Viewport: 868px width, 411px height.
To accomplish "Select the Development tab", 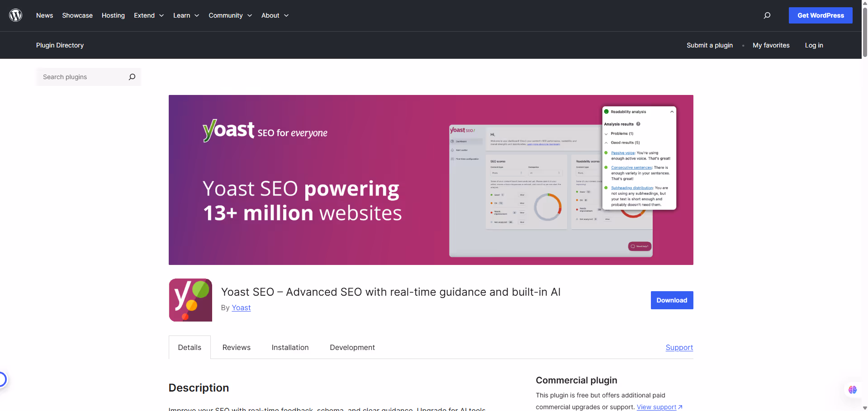I will pos(352,347).
